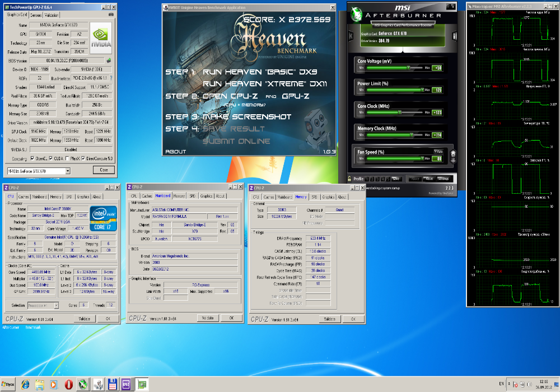Open the GPU selection dropdown in GPU-Z
The height and width of the screenshot is (392, 560).
68,171
